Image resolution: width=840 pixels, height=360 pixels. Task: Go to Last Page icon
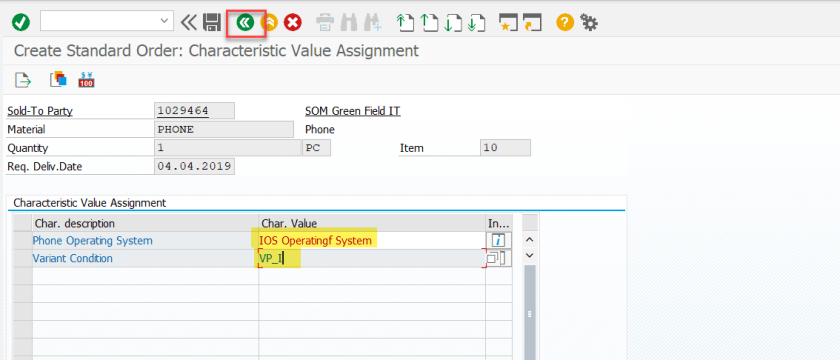(x=476, y=22)
